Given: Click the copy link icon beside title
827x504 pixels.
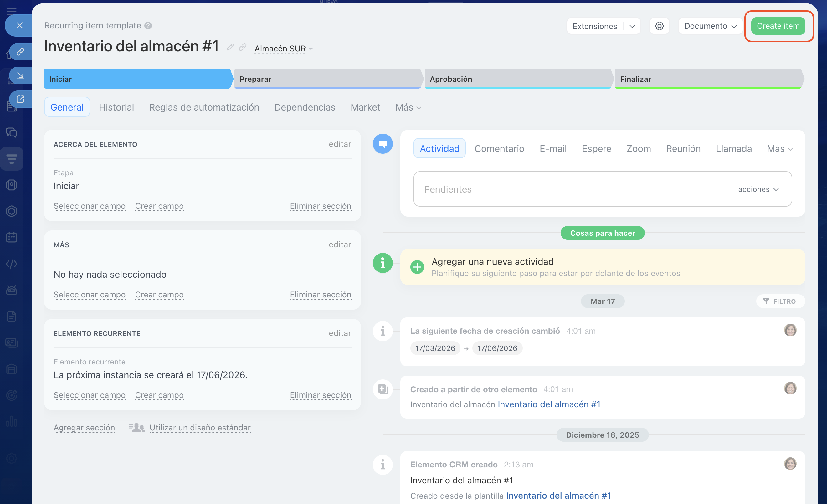Looking at the screenshot, I should coord(242,47).
